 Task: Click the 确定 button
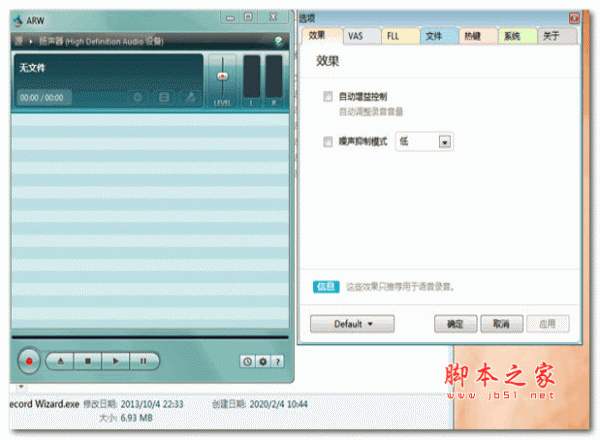(x=455, y=324)
